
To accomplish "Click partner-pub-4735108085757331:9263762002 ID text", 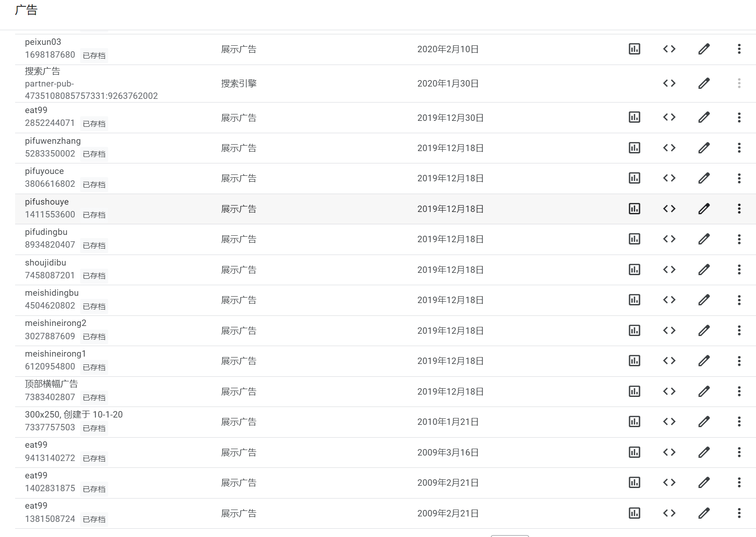I will tap(91, 90).
